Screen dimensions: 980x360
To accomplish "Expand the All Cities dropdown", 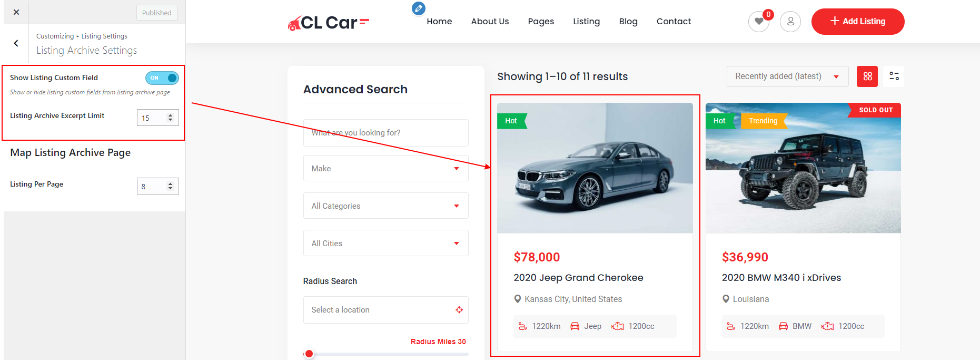I will point(385,243).
